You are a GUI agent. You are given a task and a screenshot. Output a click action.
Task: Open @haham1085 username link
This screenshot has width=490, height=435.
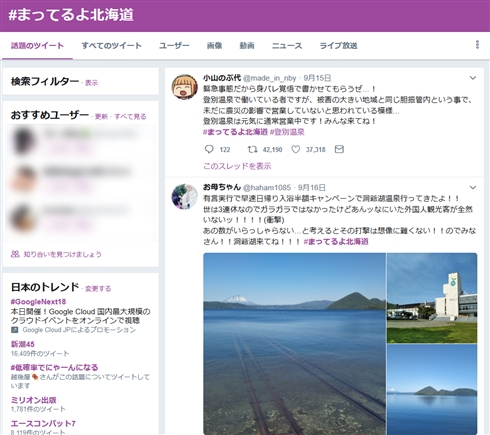tap(267, 188)
